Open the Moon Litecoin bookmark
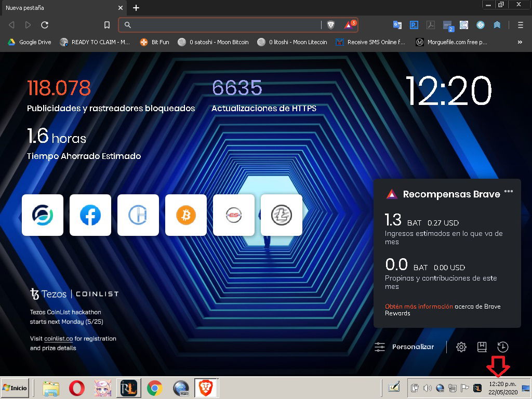 click(292, 42)
